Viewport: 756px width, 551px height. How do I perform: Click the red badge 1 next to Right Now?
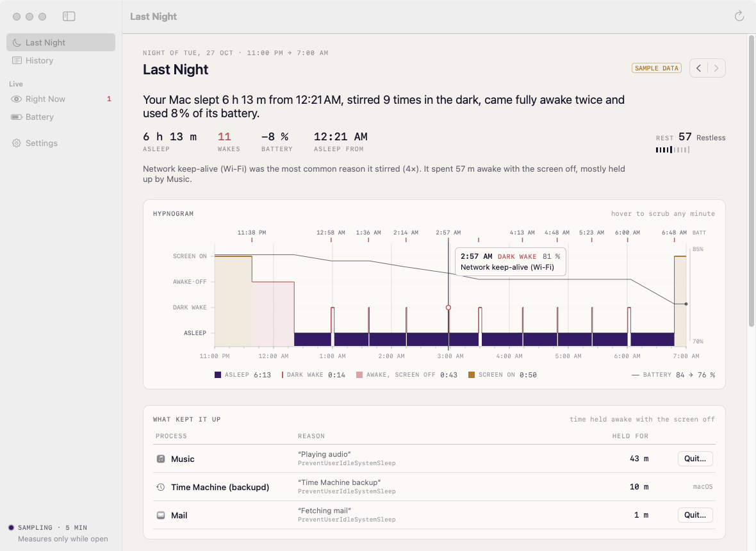(109, 99)
